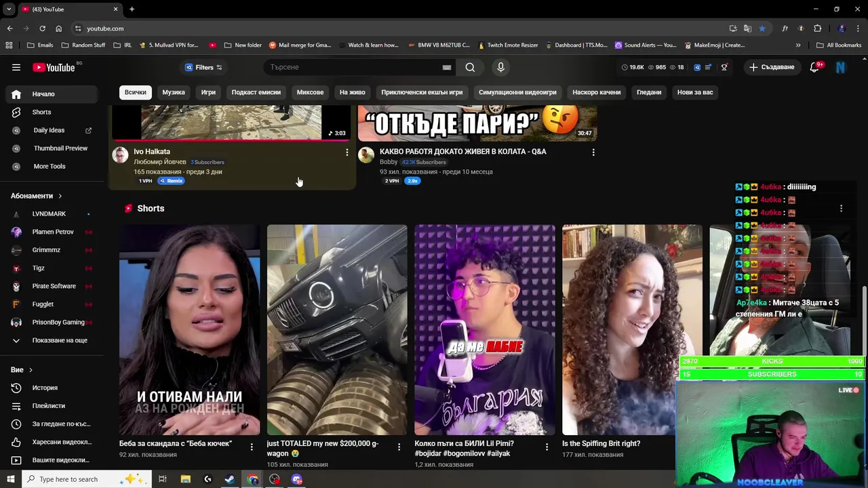The height and width of the screenshot is (488, 868).
Task: Open the Ivo Halkata video options menu
Action: pos(347,152)
